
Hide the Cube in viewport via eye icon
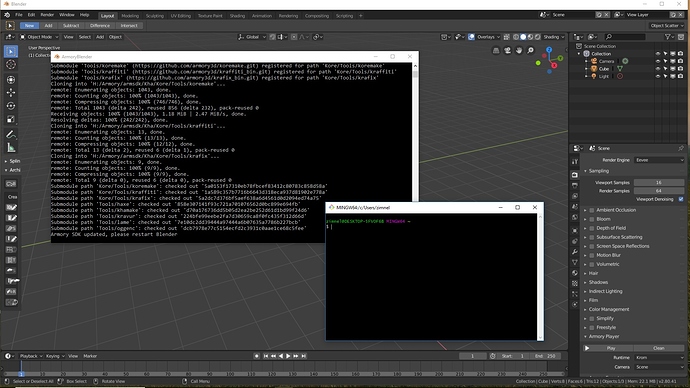tap(658, 69)
